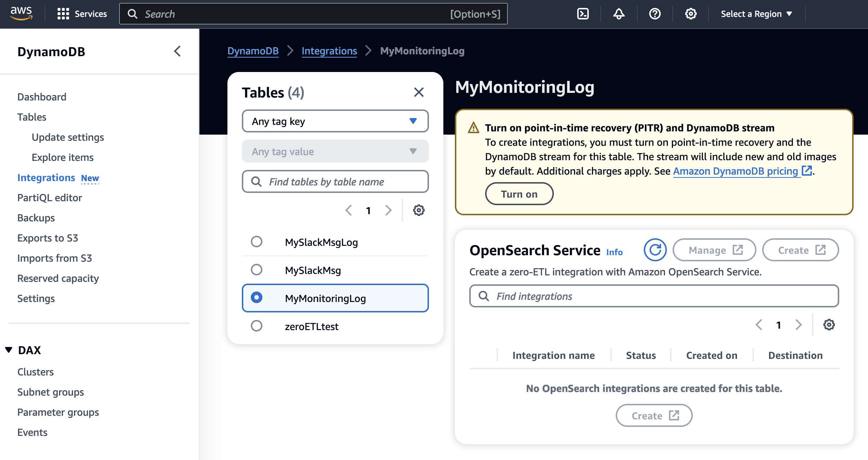Screen dimensions: 868x460
Task: Open the Any tag key dropdown
Action: click(335, 121)
